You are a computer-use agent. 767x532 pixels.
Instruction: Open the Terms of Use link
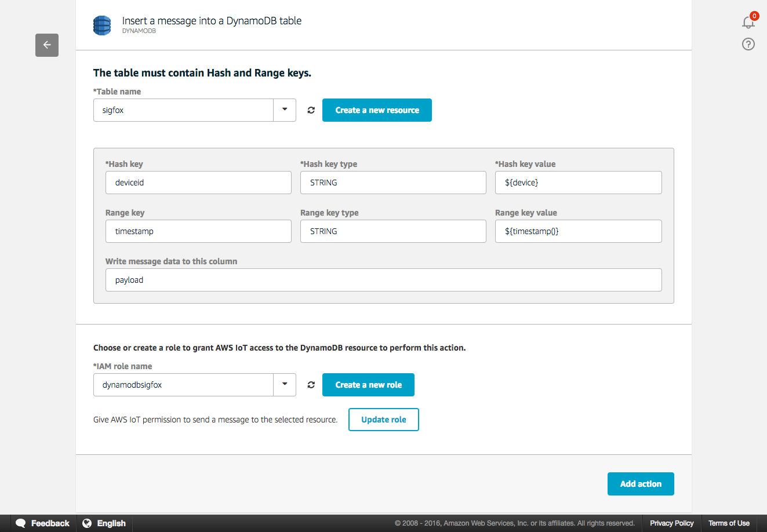coord(729,523)
